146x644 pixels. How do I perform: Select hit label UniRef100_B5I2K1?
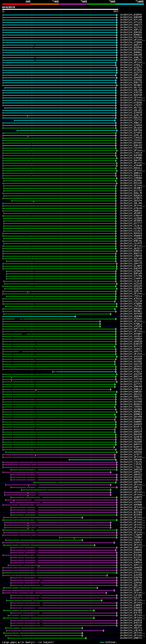coord(131,588)
